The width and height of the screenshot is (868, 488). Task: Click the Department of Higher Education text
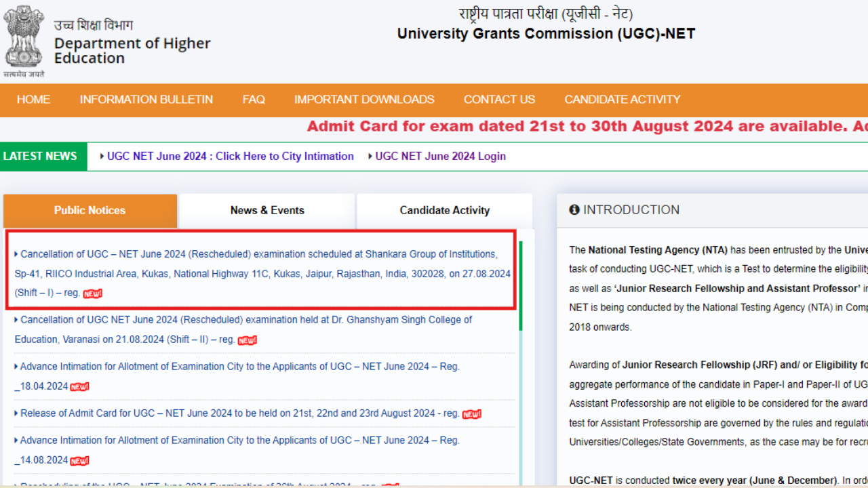(132, 51)
